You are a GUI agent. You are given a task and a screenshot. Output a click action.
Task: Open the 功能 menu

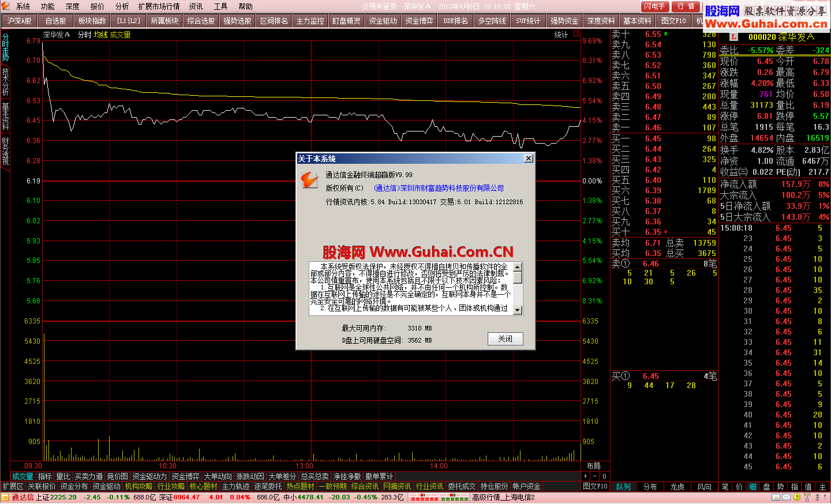(x=48, y=6)
